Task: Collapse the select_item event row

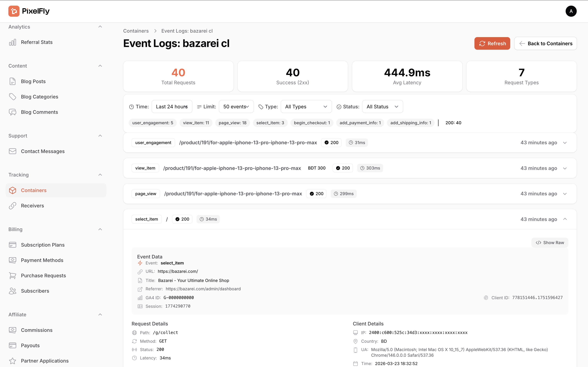Action: click(x=565, y=219)
